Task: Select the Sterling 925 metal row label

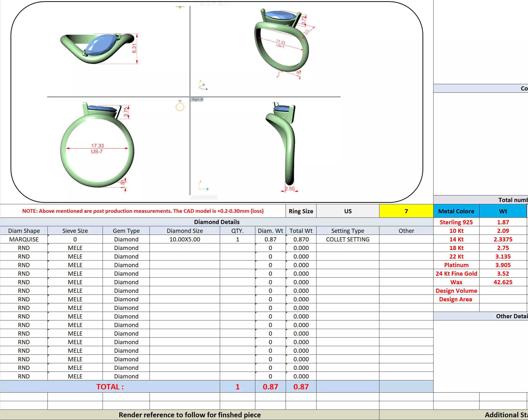Action: coord(456,222)
